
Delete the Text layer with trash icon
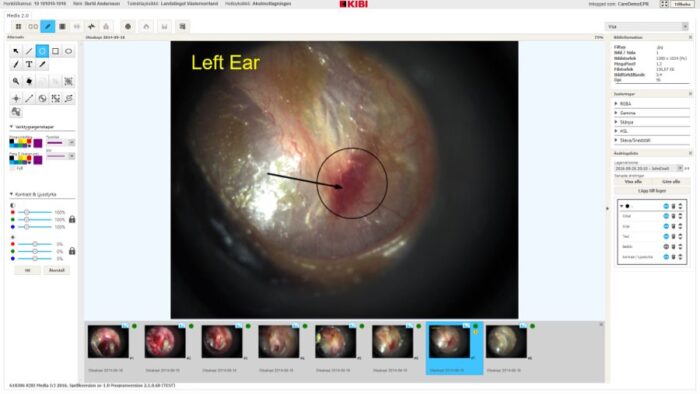(673, 236)
